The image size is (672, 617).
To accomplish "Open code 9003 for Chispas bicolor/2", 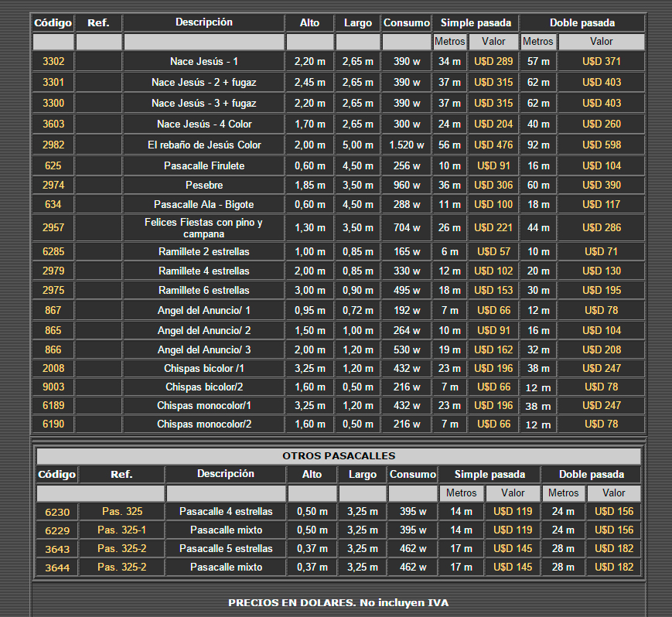I will (x=53, y=387).
